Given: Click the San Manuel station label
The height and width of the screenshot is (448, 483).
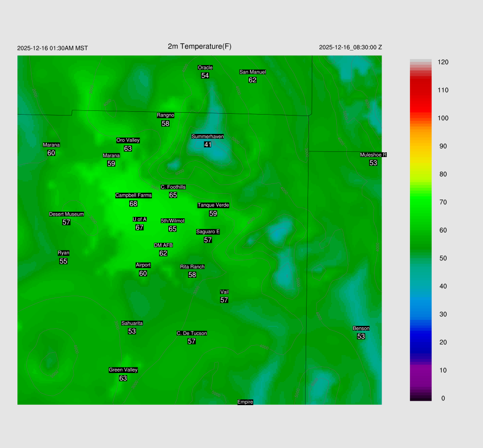Looking at the screenshot, I should pos(252,72).
